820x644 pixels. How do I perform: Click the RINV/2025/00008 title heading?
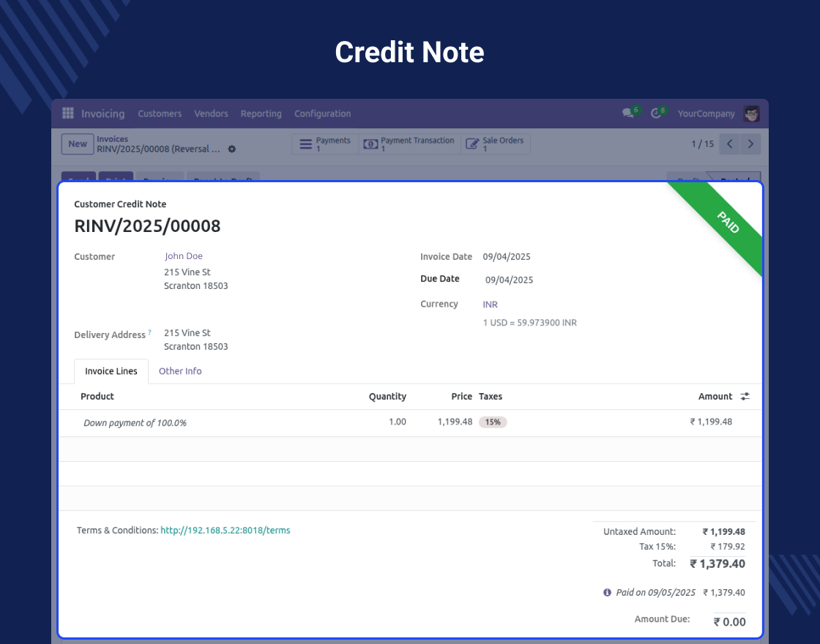(x=147, y=226)
